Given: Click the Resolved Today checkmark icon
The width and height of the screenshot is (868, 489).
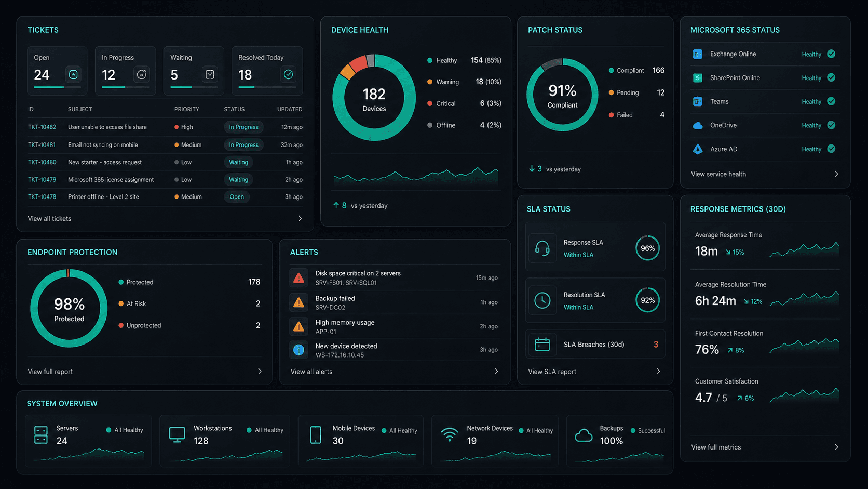Looking at the screenshot, I should pyautogui.click(x=288, y=75).
